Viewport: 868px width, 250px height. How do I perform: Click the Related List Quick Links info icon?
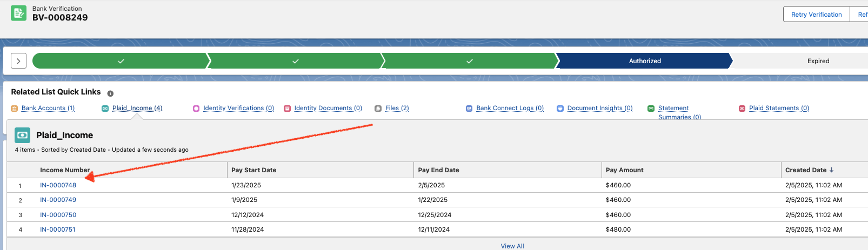(110, 93)
